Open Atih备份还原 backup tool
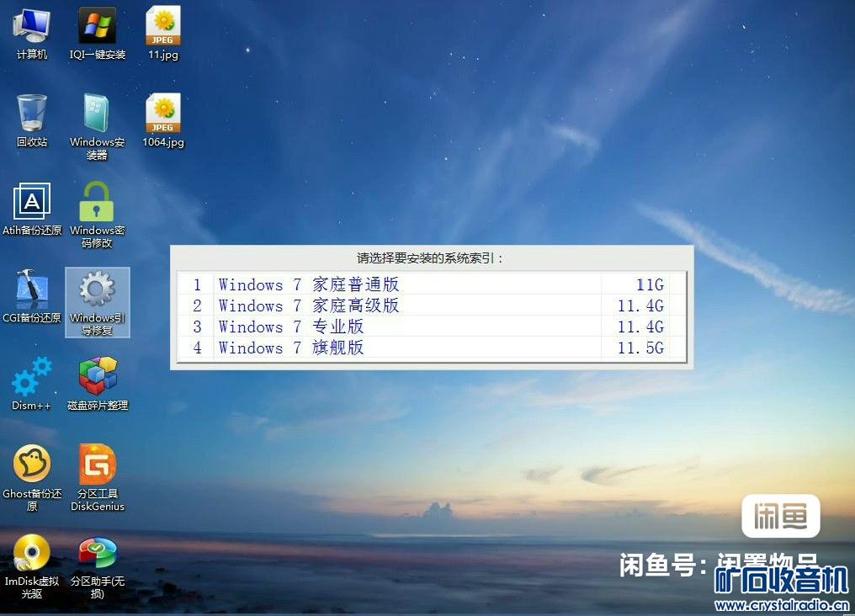This screenshot has height=616, width=855. pyautogui.click(x=32, y=209)
